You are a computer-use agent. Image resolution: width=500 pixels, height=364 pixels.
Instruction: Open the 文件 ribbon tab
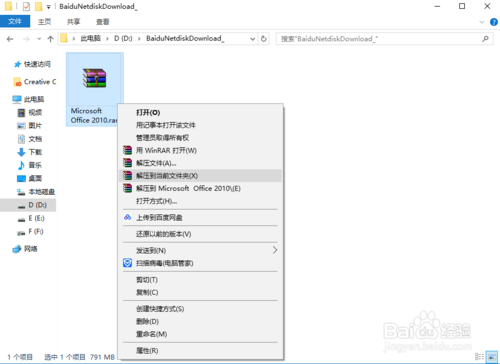[x=15, y=22]
